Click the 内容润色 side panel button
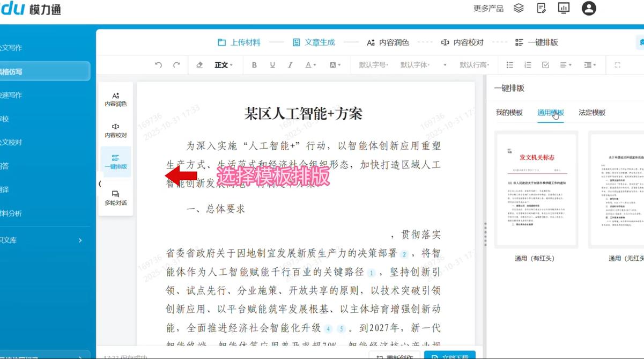644x359 pixels. 116,99
